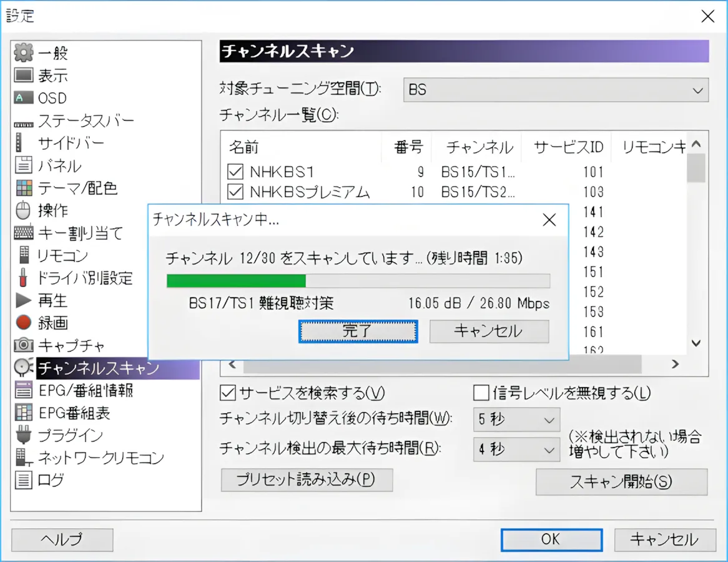Select the キー割り当て keyboard icon
This screenshot has height=562, width=728.
[x=22, y=233]
